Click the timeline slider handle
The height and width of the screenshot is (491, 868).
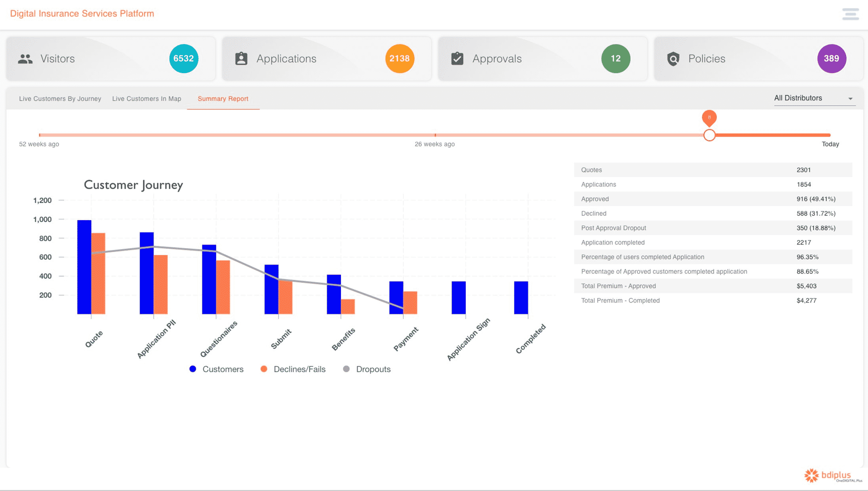coord(709,135)
